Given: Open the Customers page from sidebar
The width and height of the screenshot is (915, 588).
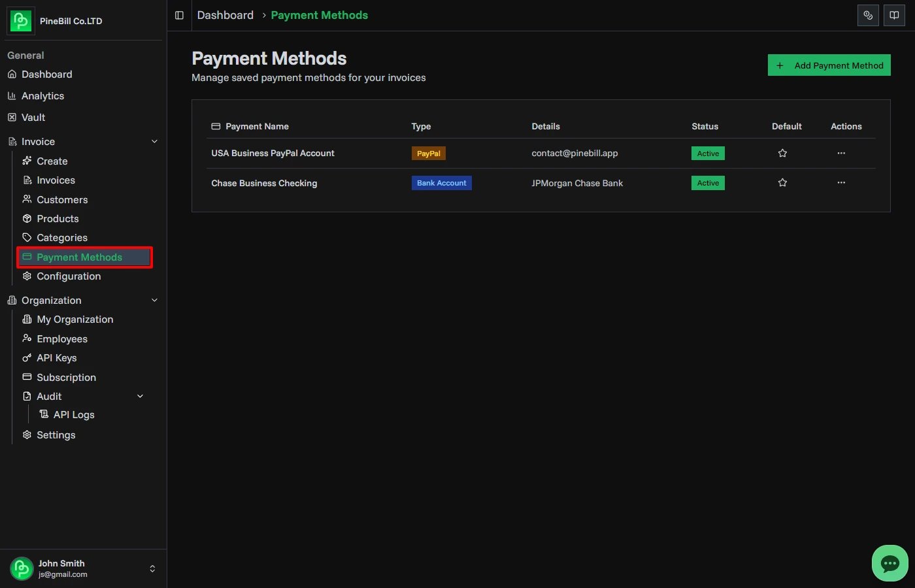Looking at the screenshot, I should coord(62,199).
